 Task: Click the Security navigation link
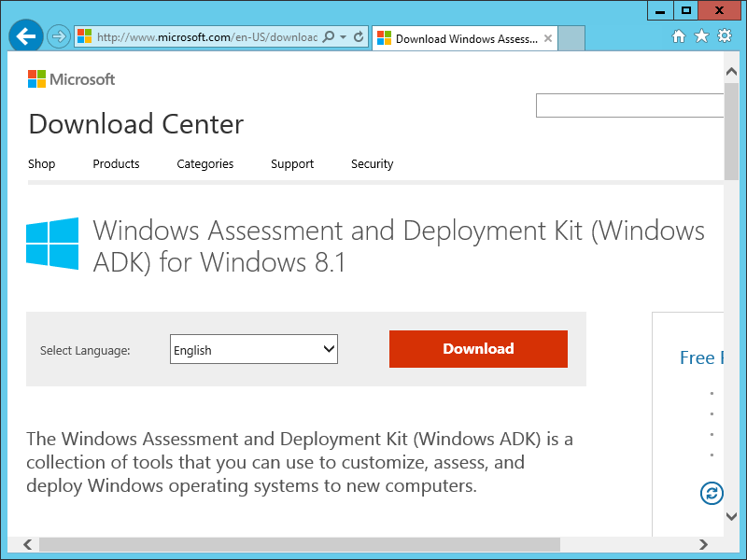[x=373, y=164]
